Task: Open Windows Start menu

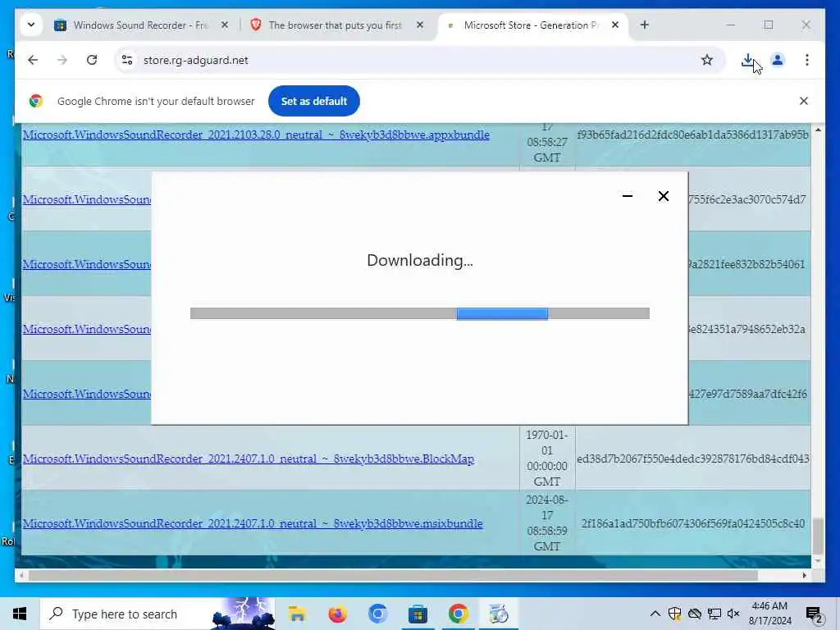Action: point(20,614)
